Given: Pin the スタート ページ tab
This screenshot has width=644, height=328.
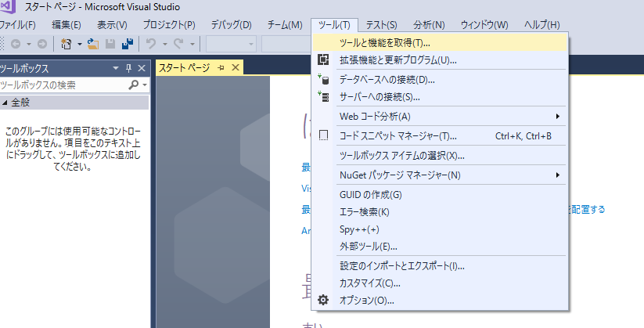Looking at the screenshot, I should [221, 68].
